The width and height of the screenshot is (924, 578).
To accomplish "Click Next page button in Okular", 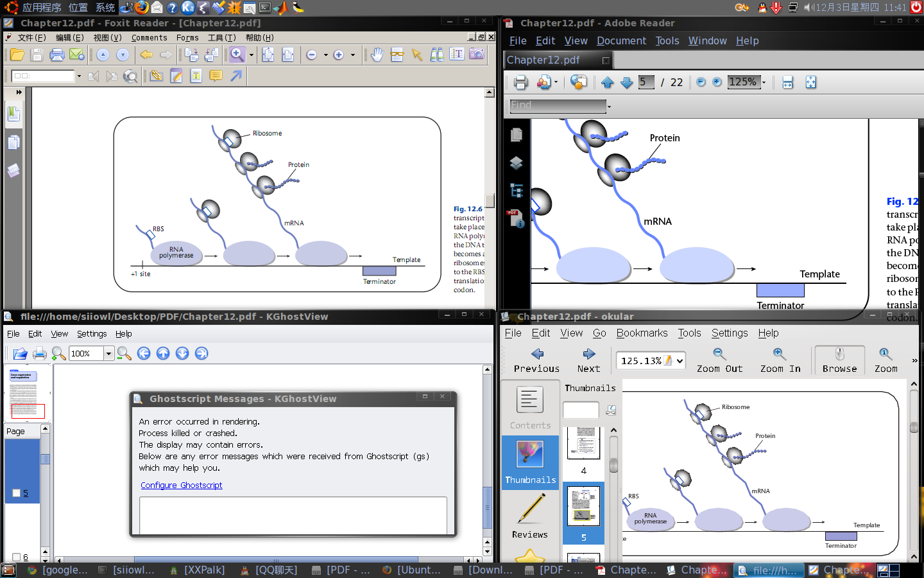I will pos(588,360).
